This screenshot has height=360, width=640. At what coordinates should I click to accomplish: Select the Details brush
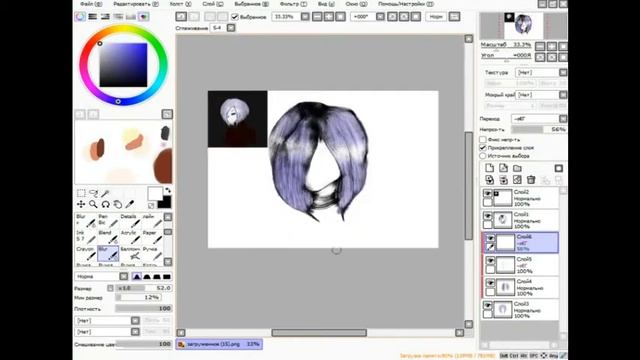(x=130, y=221)
